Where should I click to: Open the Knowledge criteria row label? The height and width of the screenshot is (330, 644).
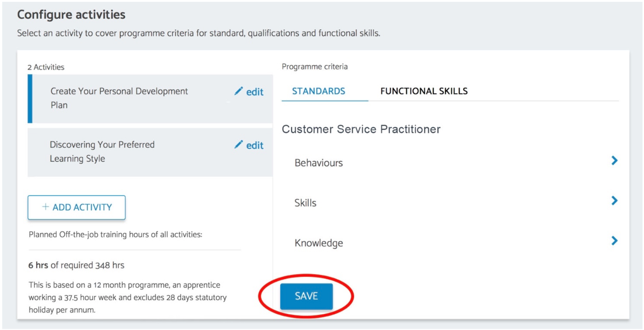[319, 243]
